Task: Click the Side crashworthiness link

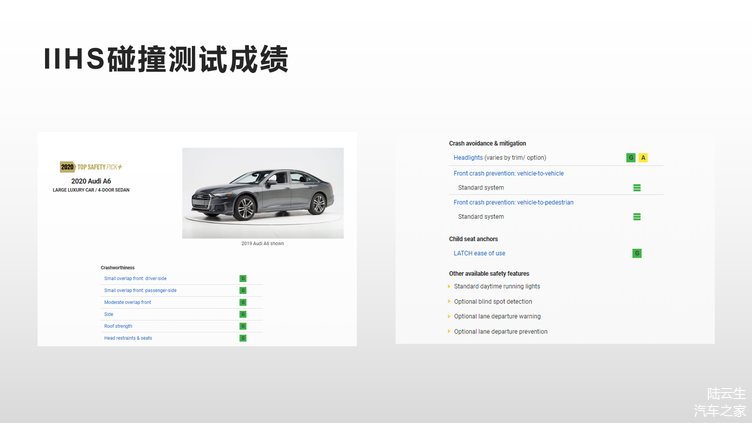Action: click(109, 314)
